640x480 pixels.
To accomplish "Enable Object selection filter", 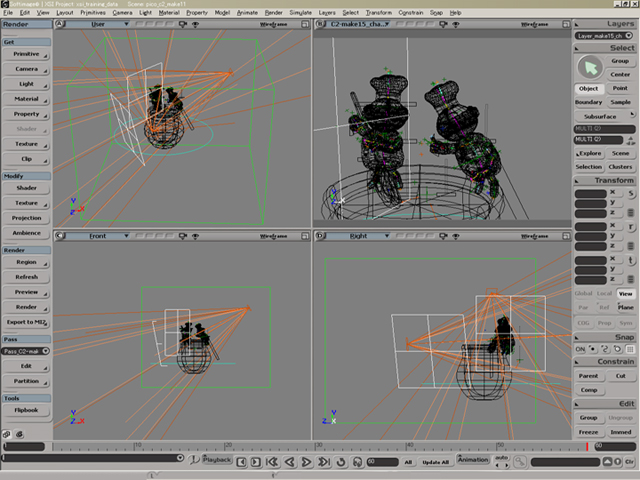I will [x=589, y=88].
